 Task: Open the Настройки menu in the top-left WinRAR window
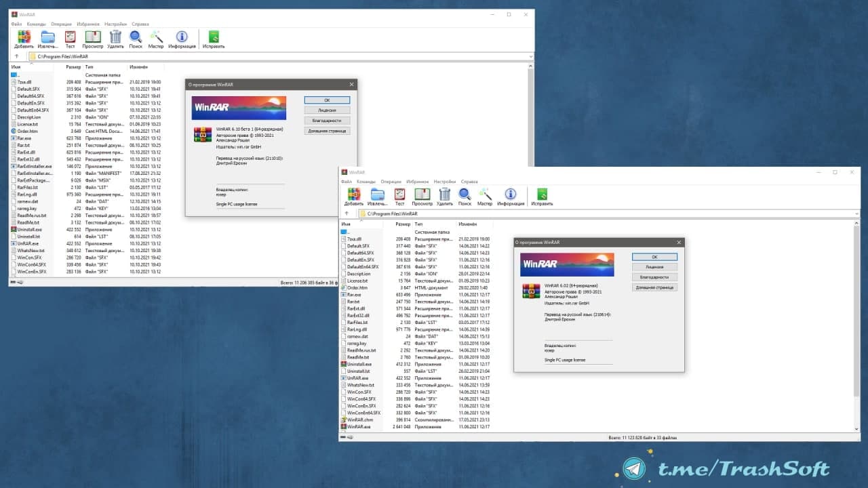116,24
